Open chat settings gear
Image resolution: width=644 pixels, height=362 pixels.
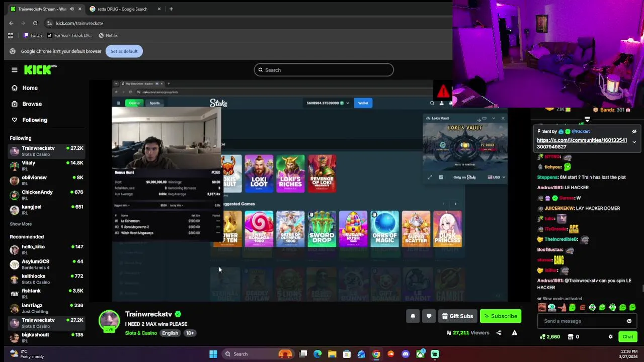pyautogui.click(x=611, y=337)
